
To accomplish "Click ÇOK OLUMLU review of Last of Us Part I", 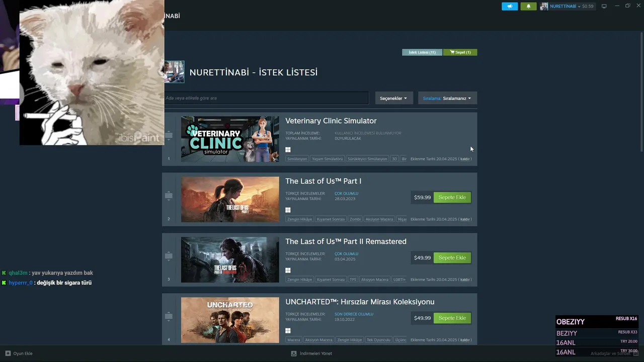I will (346, 194).
